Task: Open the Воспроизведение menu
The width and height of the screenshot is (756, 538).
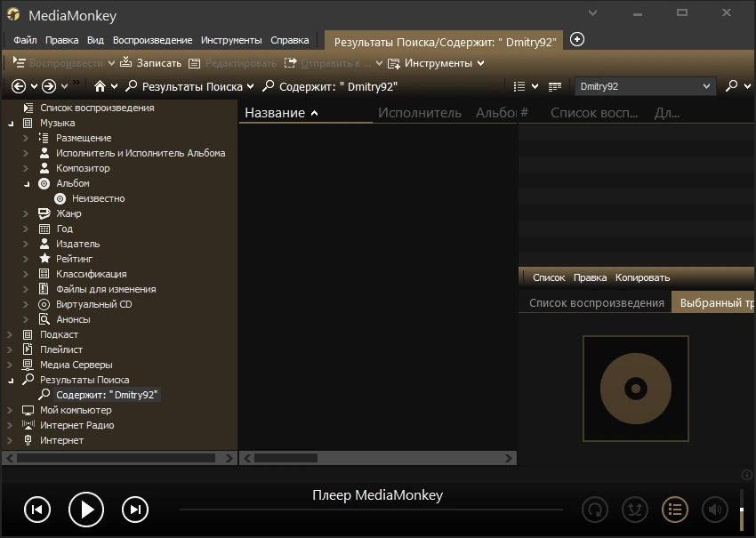Action: [152, 40]
